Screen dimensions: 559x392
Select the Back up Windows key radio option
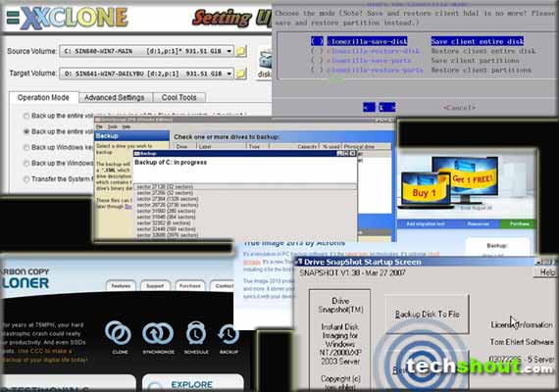coord(26,148)
